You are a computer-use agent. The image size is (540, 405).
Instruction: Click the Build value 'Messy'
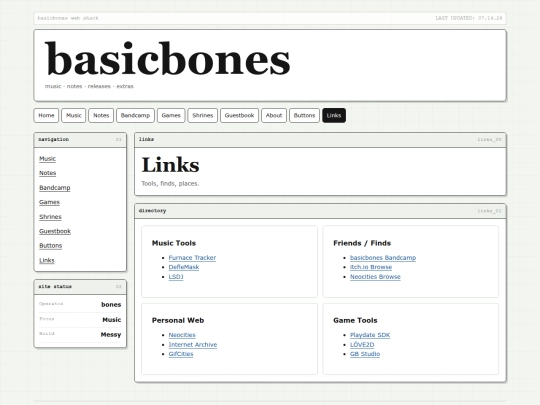tap(111, 334)
